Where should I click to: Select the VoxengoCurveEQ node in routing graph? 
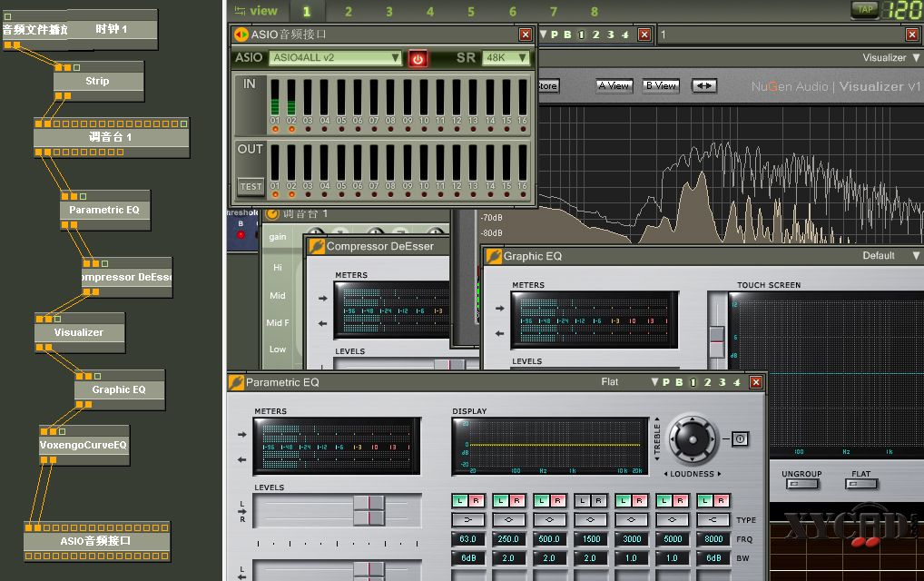coord(84,445)
